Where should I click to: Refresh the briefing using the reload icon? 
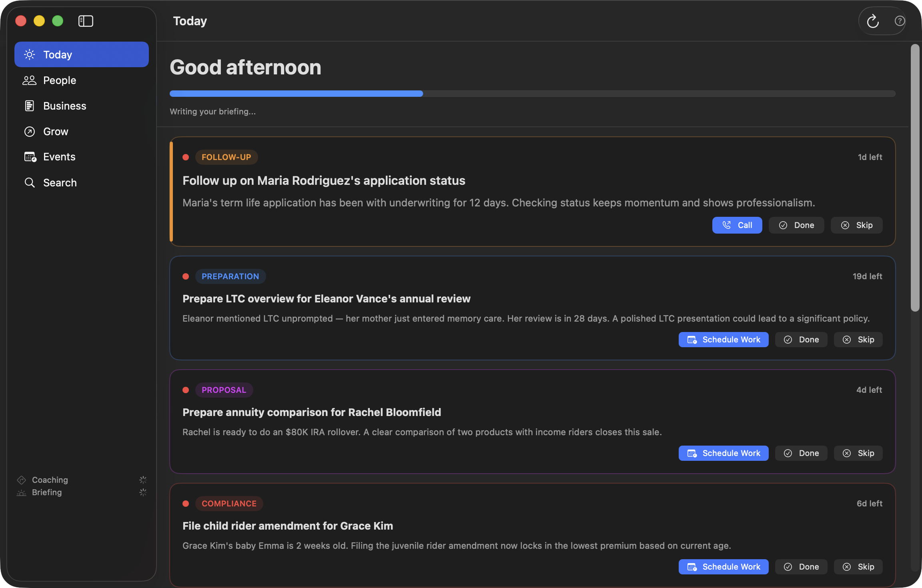pos(873,21)
